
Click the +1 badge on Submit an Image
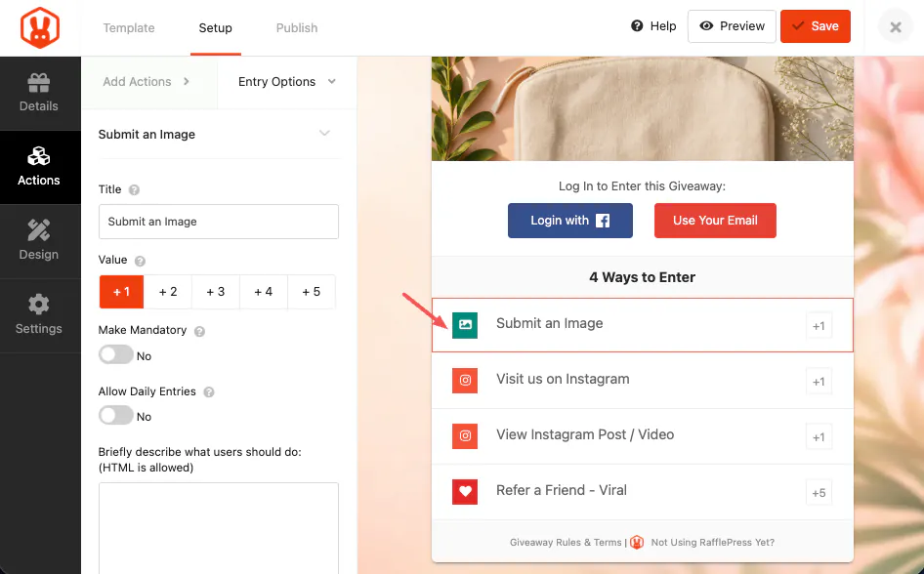819,326
